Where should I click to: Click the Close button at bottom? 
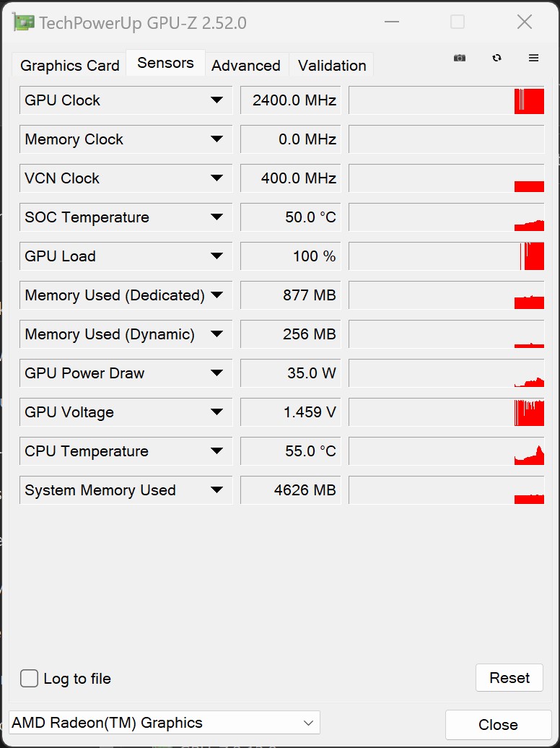click(x=498, y=725)
